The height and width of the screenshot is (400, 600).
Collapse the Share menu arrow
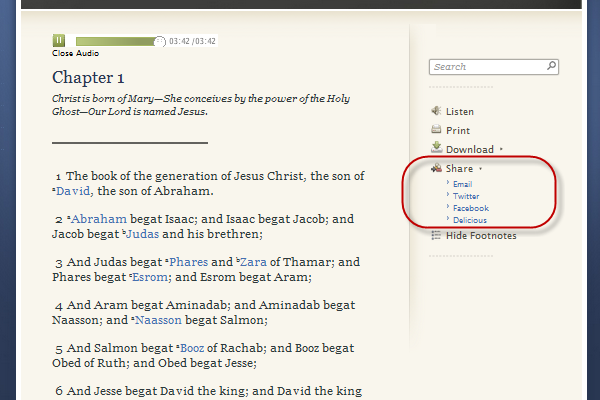click(x=481, y=170)
